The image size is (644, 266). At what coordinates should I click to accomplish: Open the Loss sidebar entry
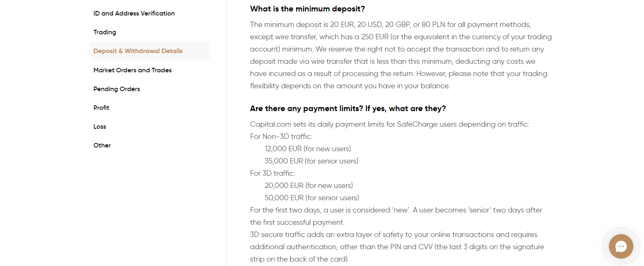coord(99,126)
